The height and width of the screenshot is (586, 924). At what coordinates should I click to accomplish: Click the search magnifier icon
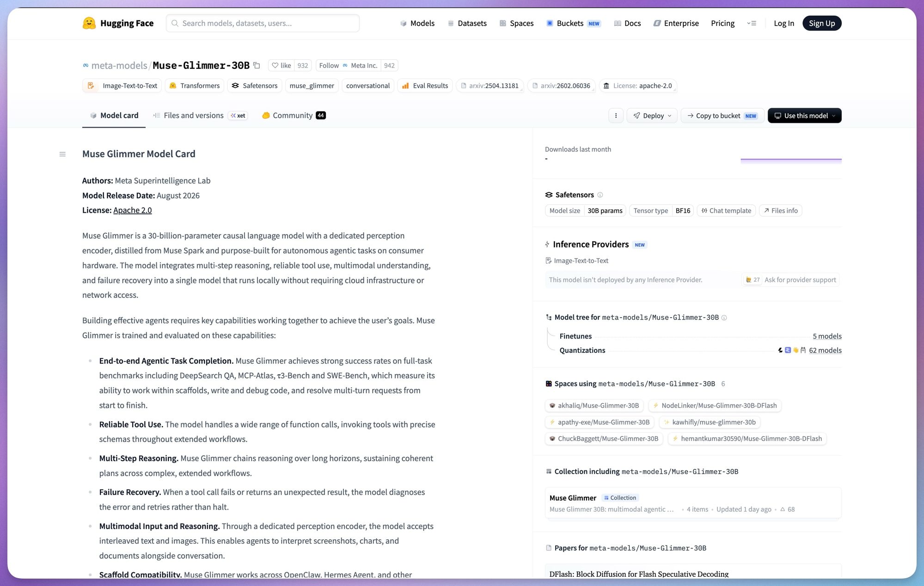tap(175, 23)
